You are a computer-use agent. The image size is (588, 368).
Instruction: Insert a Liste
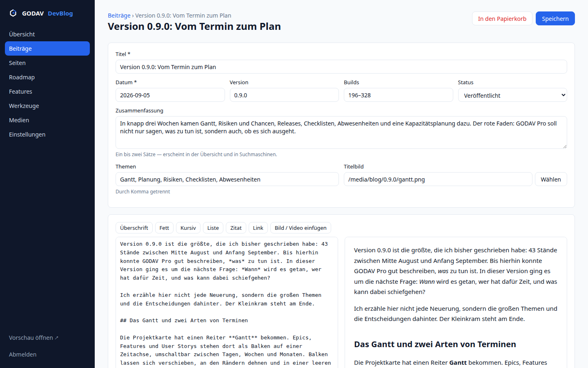click(213, 228)
